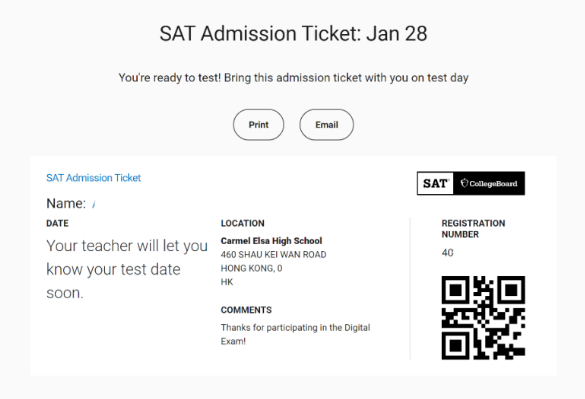Click the test date message text
The width and height of the screenshot is (585, 399).
click(127, 269)
